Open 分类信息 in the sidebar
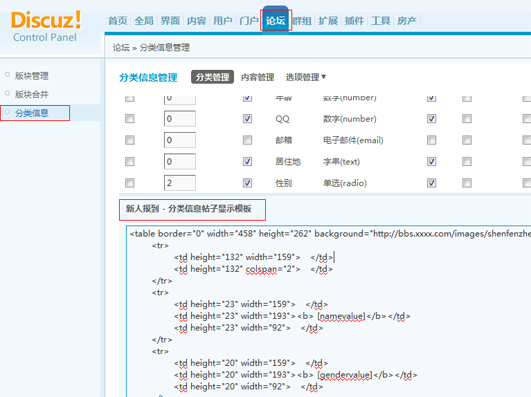531x397 pixels. click(31, 113)
